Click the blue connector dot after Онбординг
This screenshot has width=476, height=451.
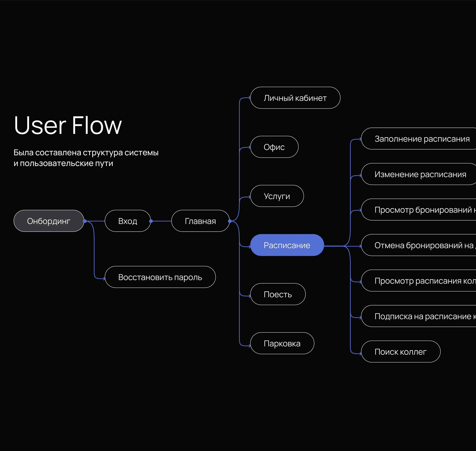coord(85,221)
